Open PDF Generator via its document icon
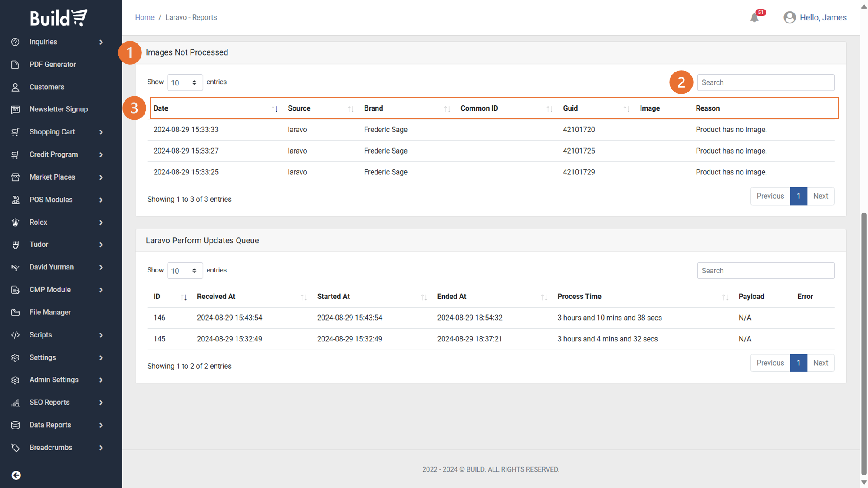 (15, 65)
